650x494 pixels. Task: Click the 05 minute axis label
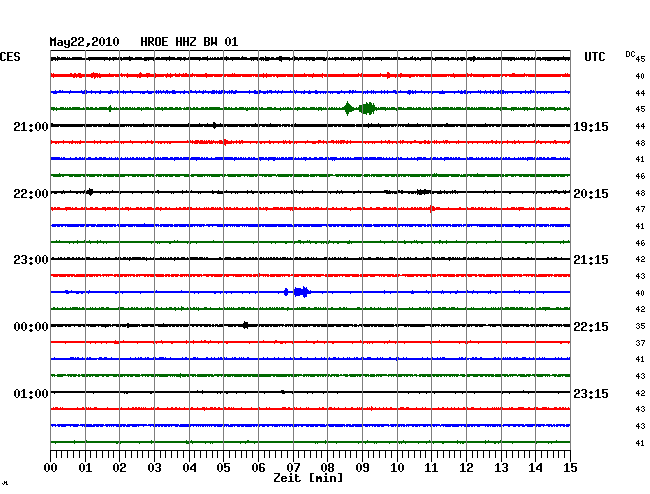223,467
